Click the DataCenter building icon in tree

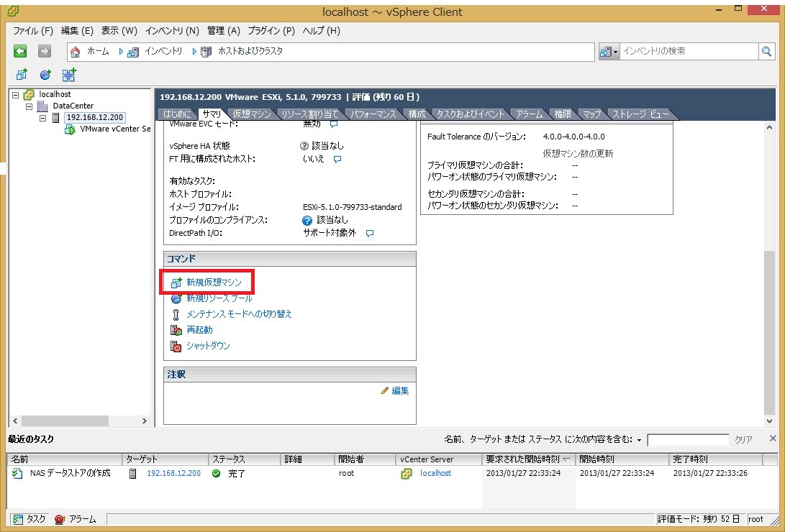[x=43, y=106]
